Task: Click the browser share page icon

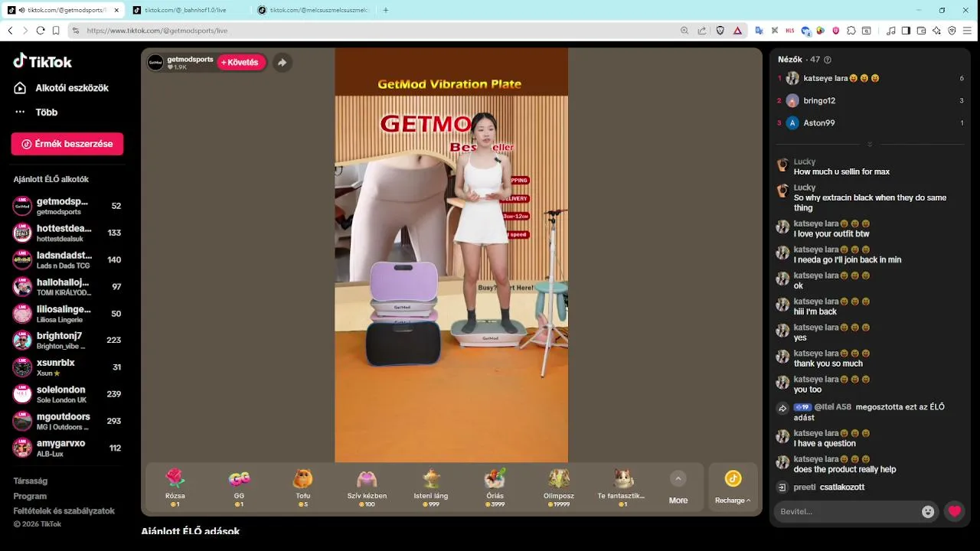Action: pyautogui.click(x=702, y=31)
